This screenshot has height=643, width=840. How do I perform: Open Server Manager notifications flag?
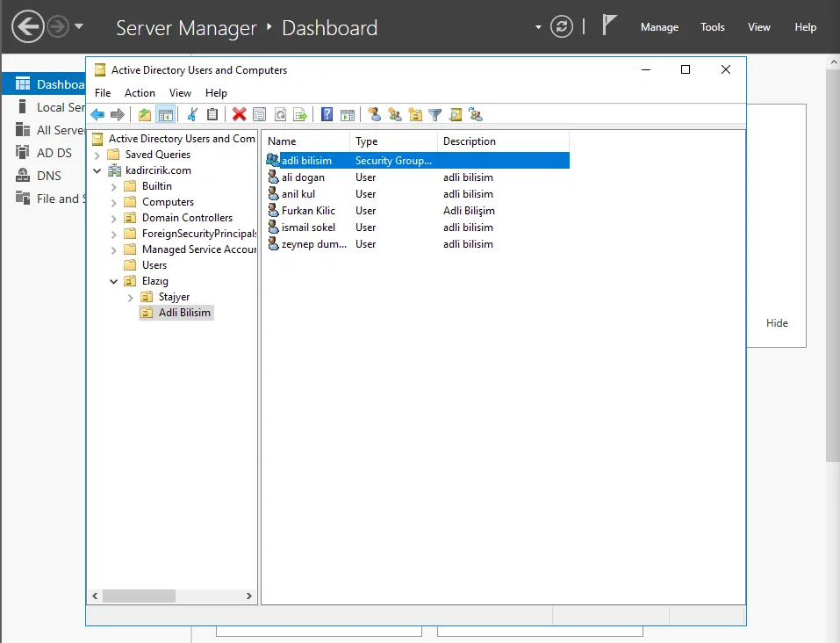(x=609, y=25)
